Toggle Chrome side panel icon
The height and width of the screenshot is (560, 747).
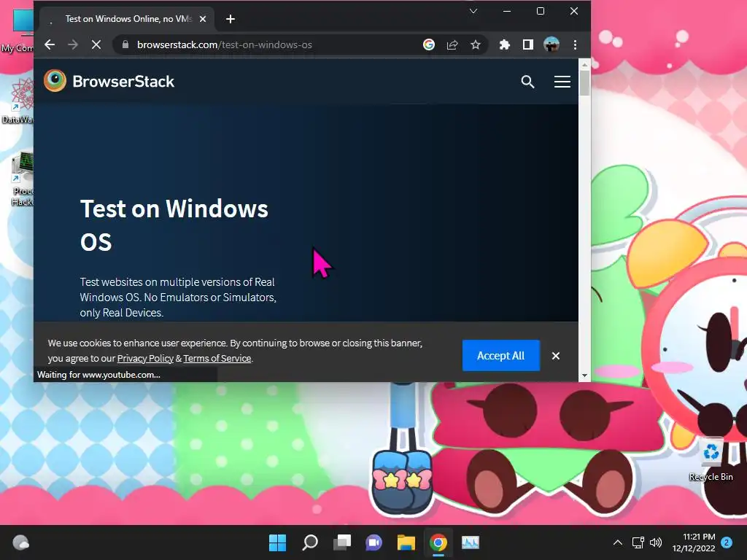[x=528, y=44]
